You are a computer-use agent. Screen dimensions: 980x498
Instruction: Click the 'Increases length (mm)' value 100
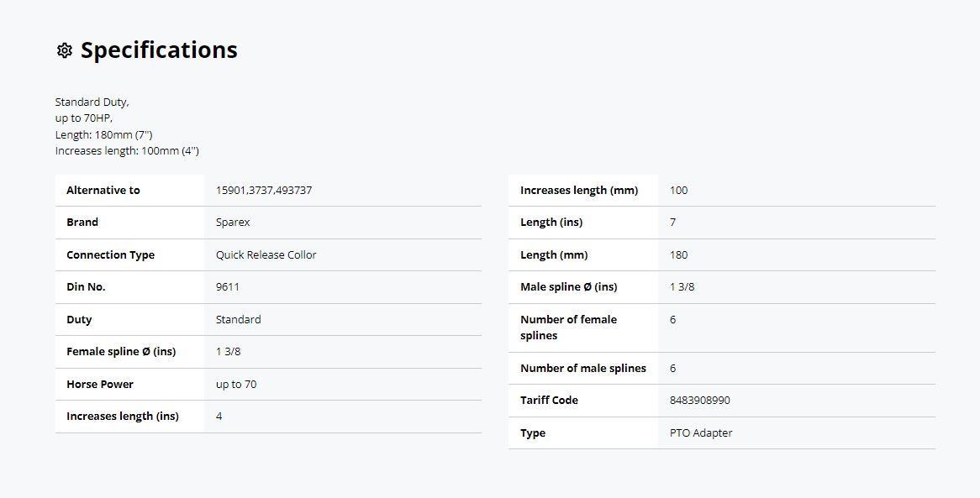tap(678, 191)
